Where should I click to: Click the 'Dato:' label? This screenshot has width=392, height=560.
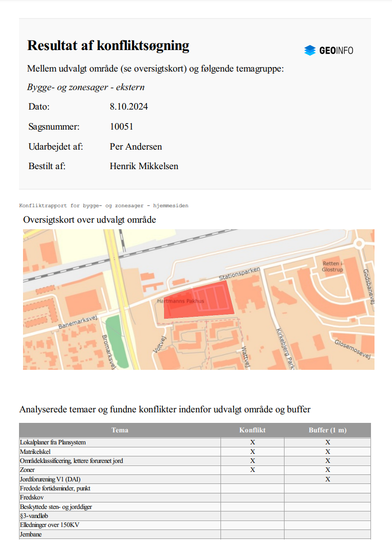pos(39,107)
